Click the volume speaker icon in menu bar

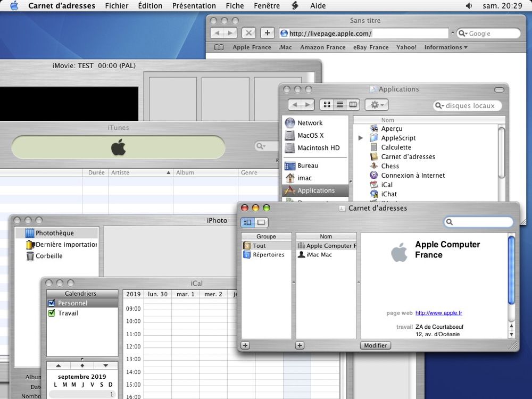(x=469, y=6)
